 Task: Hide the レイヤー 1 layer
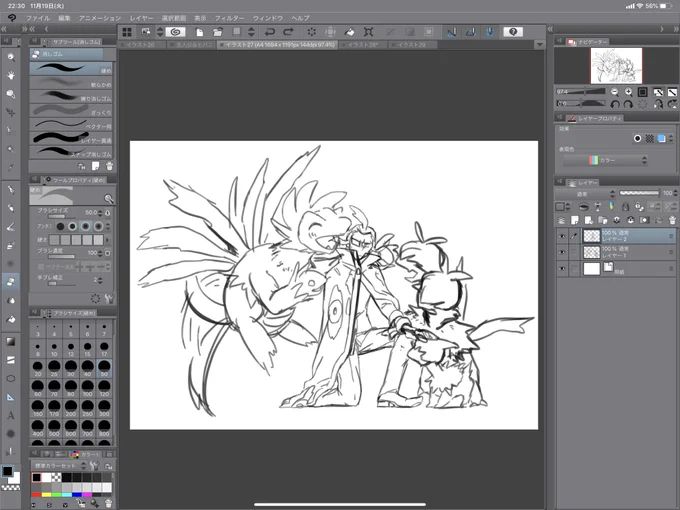tap(562, 252)
